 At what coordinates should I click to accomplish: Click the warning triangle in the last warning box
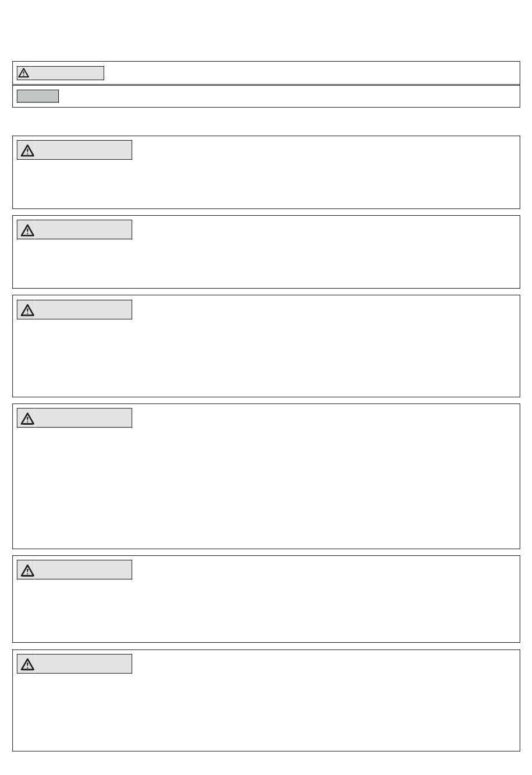[x=27, y=665]
